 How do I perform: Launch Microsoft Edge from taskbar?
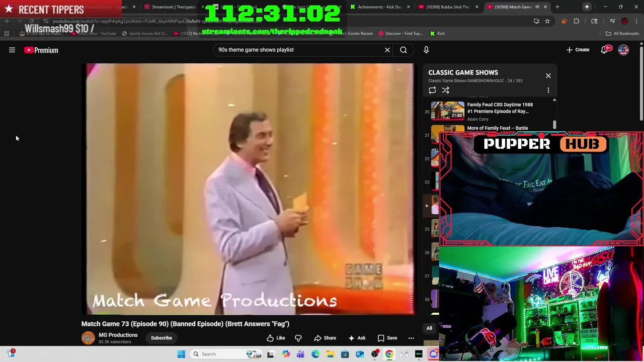point(315,354)
